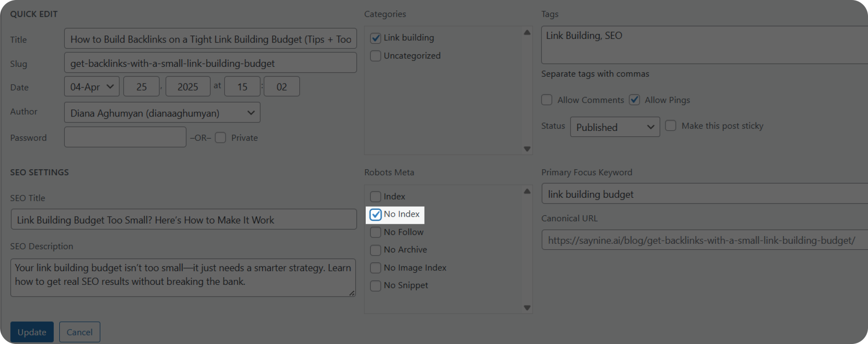Click the Cancel button
This screenshot has height=344, width=868.
click(x=80, y=332)
